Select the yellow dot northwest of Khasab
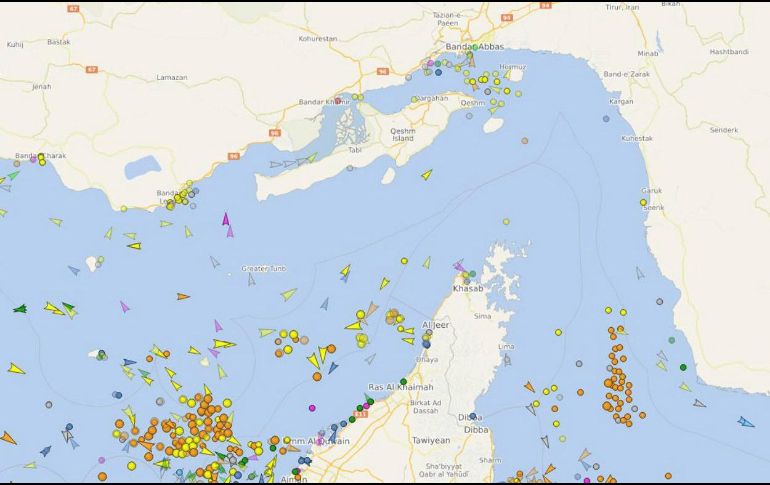This screenshot has width=770, height=485. tap(404, 261)
